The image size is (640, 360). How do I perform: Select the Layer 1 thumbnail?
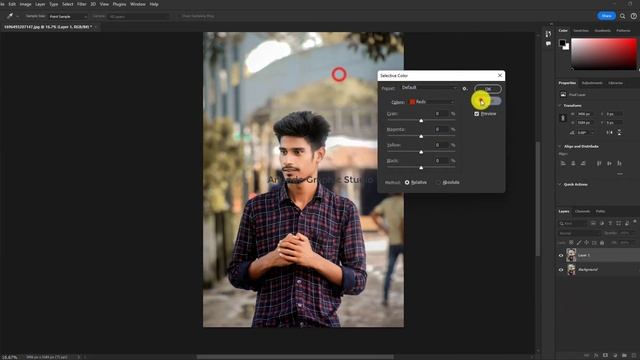571,255
